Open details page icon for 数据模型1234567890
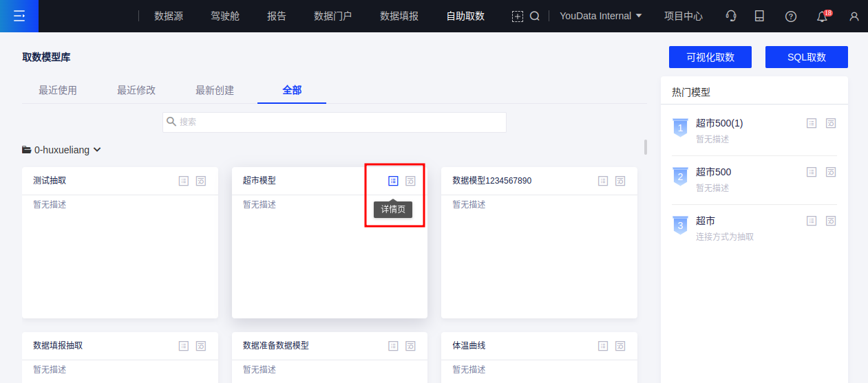The width and height of the screenshot is (868, 383). pos(603,181)
